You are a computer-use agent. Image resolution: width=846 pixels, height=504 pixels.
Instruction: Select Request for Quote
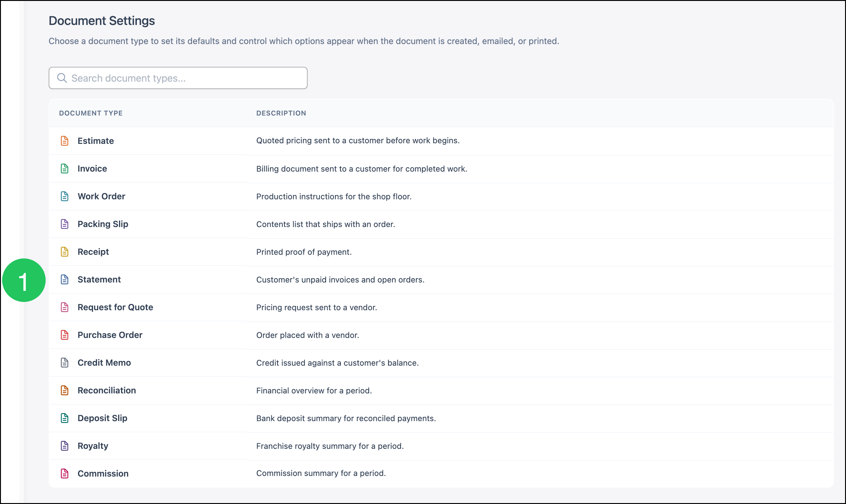pos(115,307)
